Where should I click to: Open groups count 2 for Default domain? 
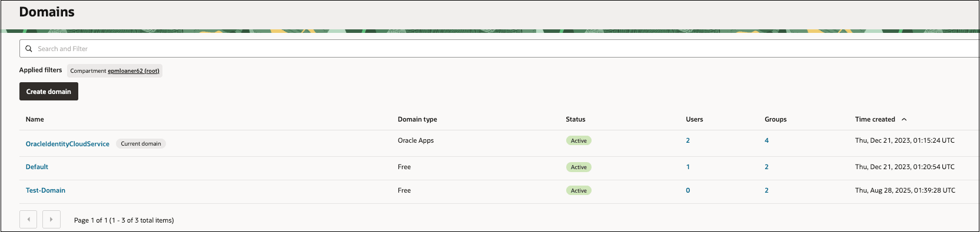pos(766,167)
